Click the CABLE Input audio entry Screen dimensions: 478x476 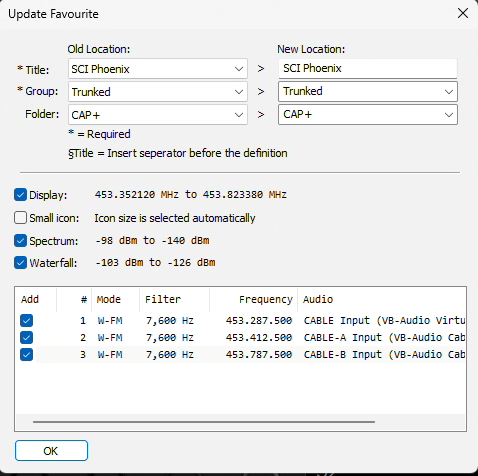(x=384, y=321)
